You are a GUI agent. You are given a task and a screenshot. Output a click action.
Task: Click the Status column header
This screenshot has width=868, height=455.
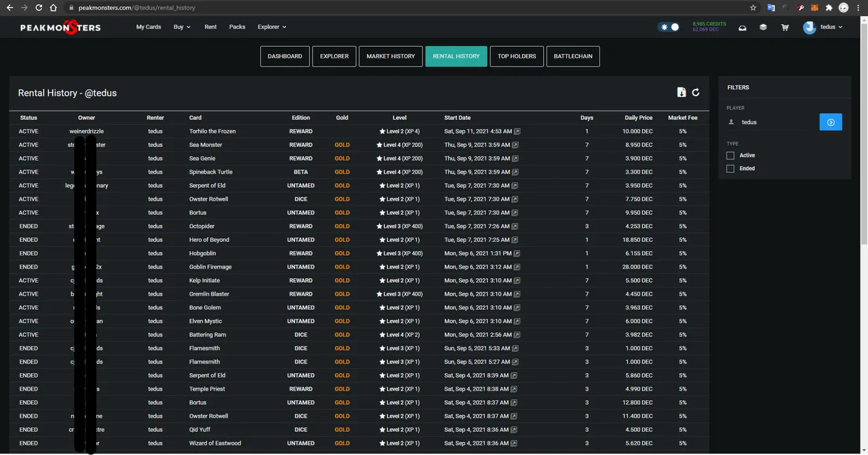click(x=28, y=117)
